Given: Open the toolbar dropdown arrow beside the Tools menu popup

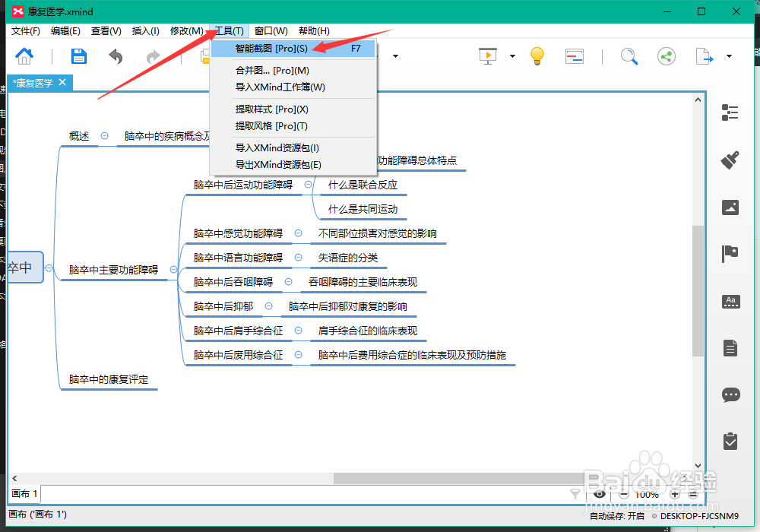Looking at the screenshot, I should click(x=395, y=57).
